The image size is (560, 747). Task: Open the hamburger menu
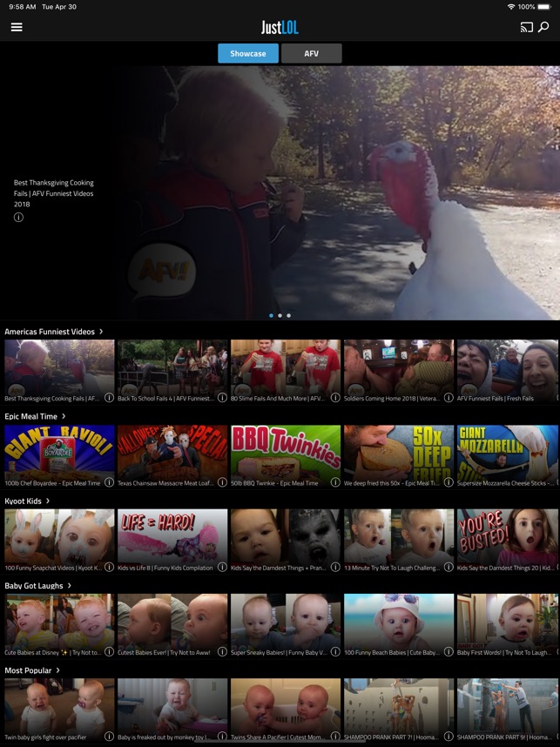coord(17,27)
